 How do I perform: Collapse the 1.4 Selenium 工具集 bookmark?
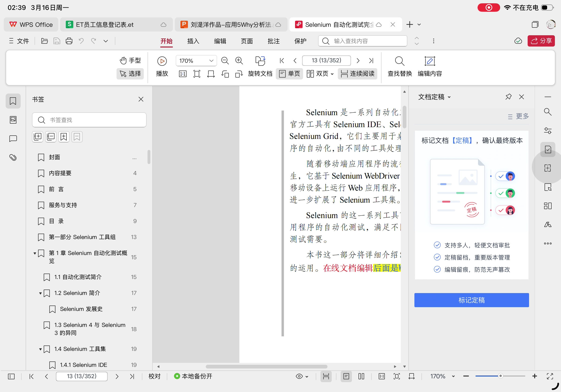tap(40, 349)
